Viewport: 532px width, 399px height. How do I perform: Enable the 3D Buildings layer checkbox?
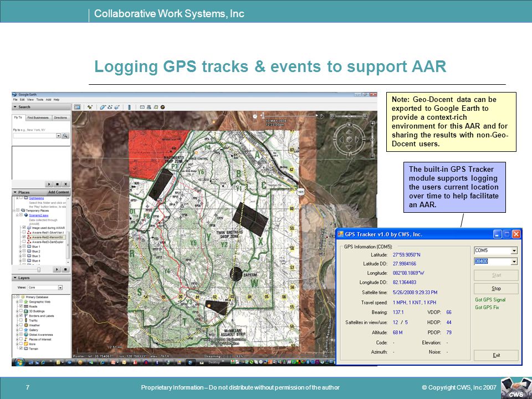(21, 311)
